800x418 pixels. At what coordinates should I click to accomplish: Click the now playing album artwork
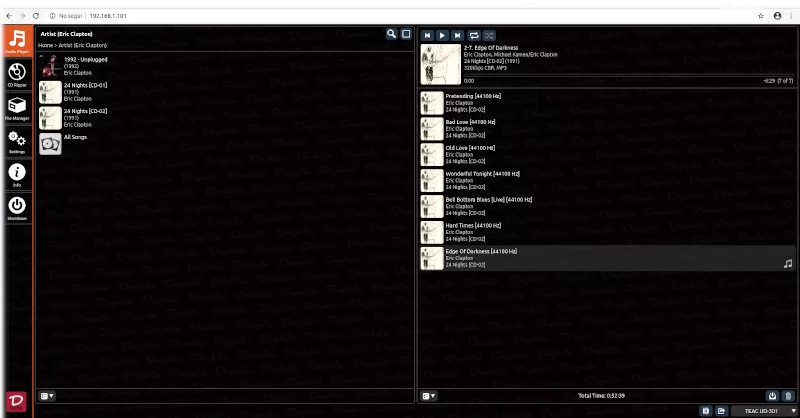[441, 64]
